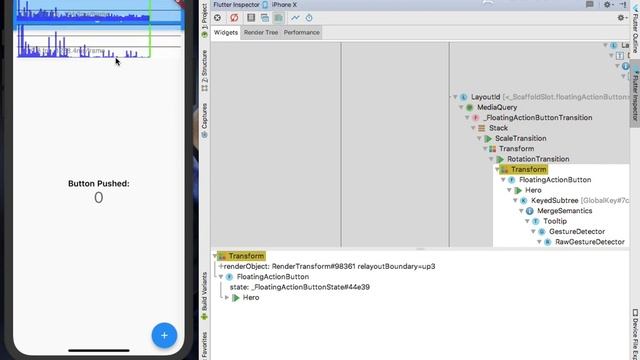Click the Flutter Inspector side tab
This screenshot has width=640, height=360.
(x=636, y=94)
